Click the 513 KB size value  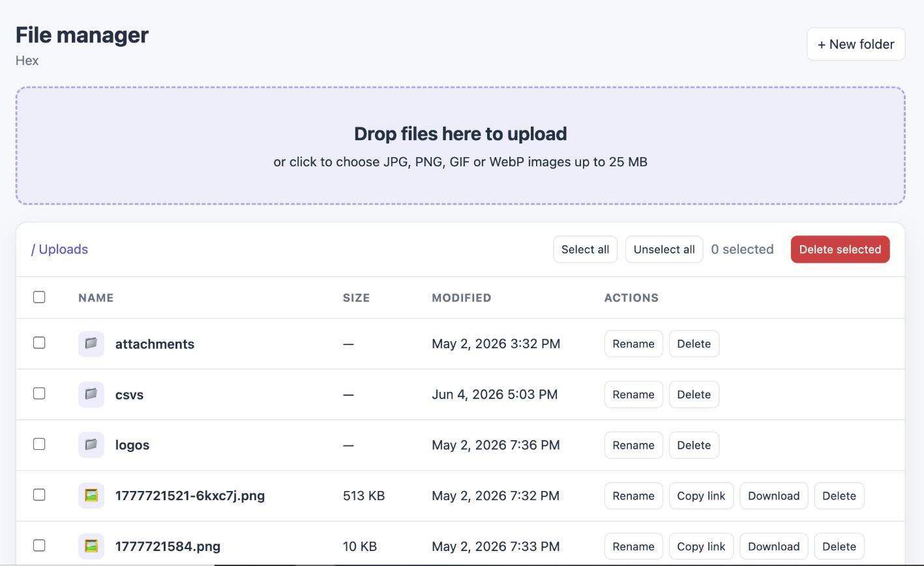(364, 496)
